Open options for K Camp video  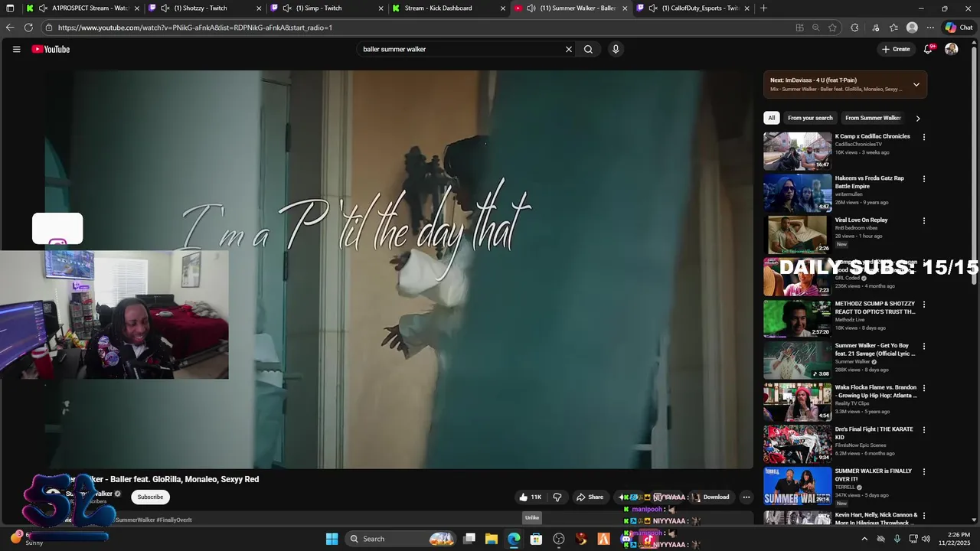(x=924, y=137)
